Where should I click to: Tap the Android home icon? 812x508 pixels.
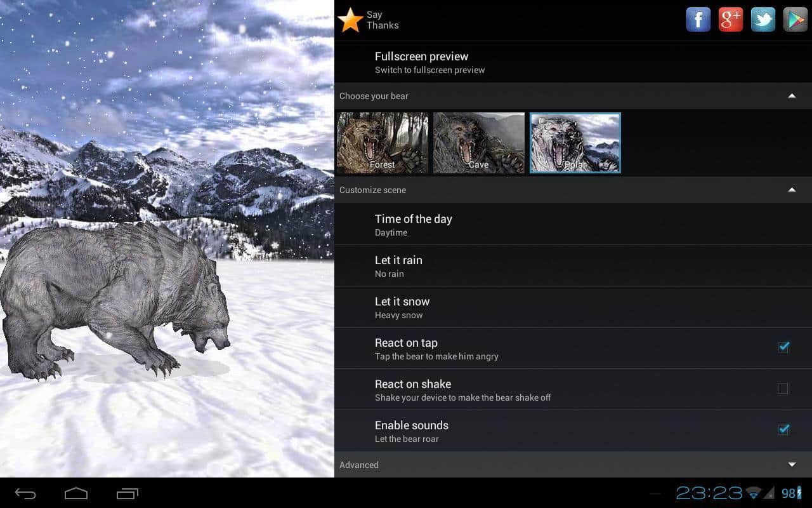click(x=76, y=493)
